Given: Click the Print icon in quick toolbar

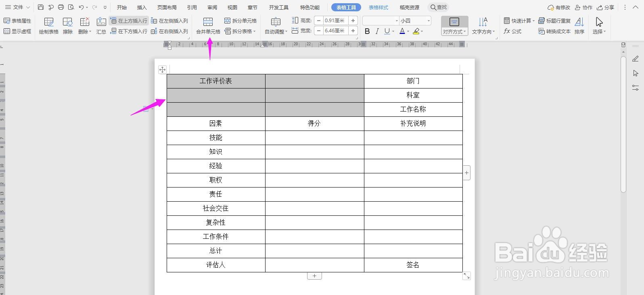Looking at the screenshot, I should coord(61,7).
